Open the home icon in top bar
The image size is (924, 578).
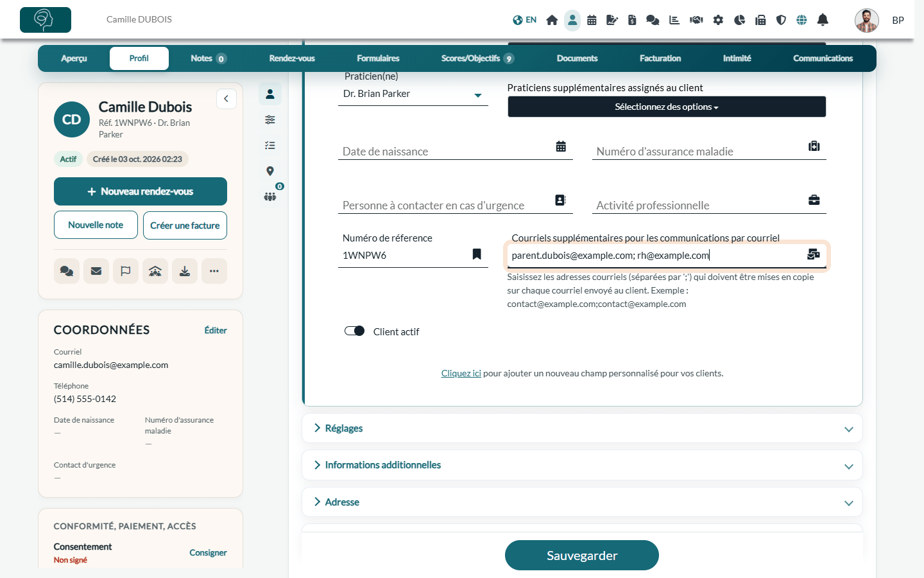(552, 20)
